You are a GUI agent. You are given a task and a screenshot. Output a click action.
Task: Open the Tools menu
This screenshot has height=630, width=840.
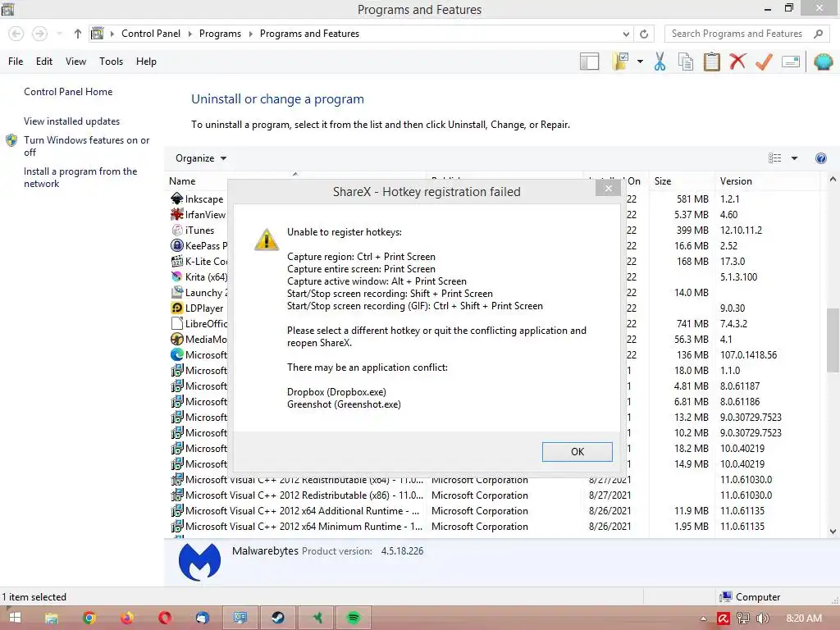click(x=111, y=62)
